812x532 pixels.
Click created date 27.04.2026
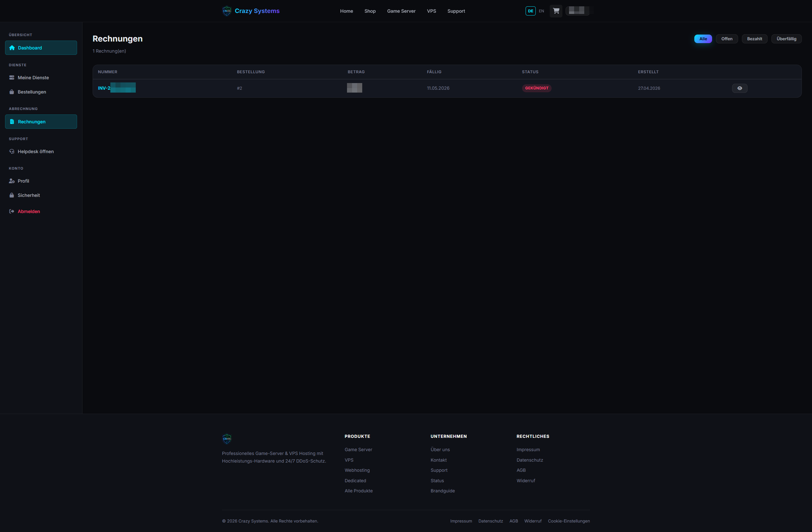[x=649, y=88]
